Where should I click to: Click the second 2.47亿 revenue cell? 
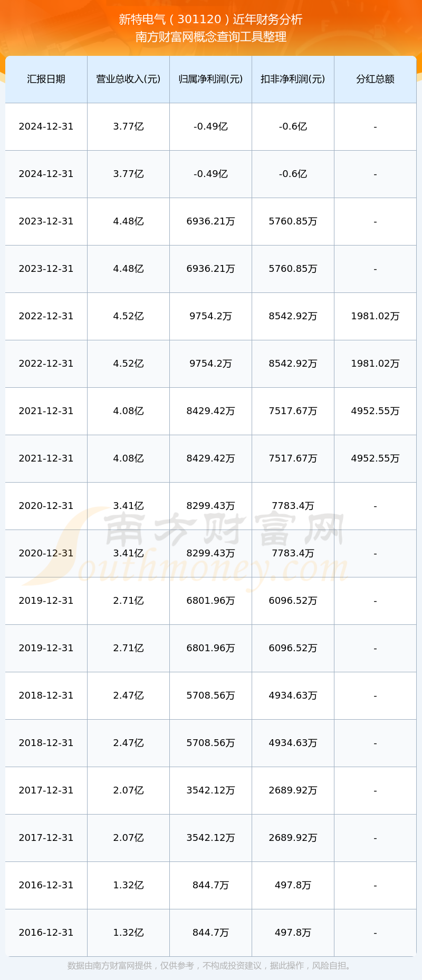pos(128,743)
